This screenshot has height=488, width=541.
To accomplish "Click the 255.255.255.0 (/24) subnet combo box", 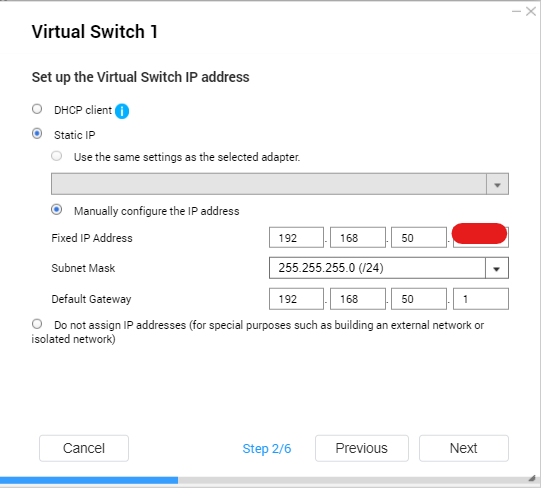I will point(388,268).
